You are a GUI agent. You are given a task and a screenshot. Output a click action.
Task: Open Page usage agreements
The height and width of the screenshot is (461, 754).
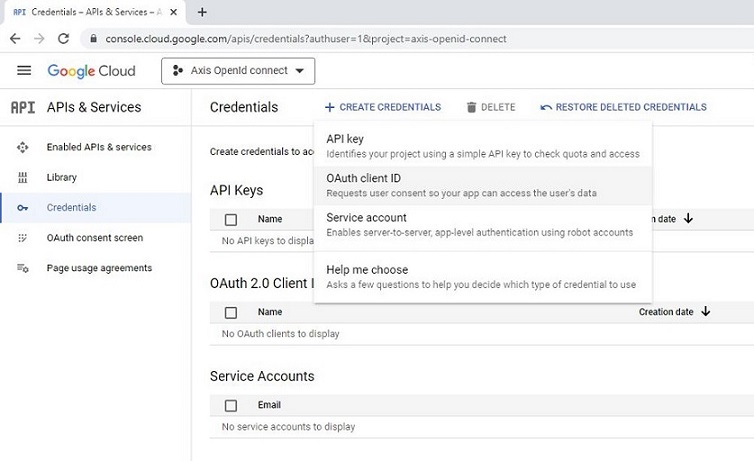point(99,268)
